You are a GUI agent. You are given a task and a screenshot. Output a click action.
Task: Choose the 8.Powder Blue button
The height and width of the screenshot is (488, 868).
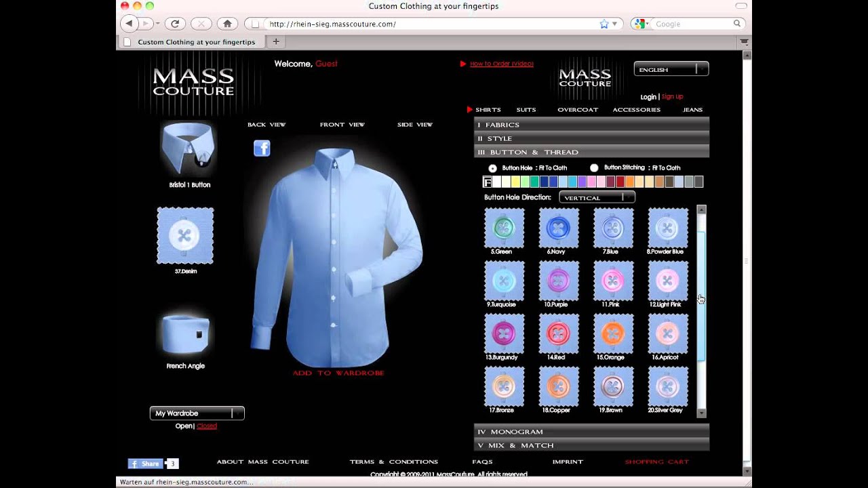pos(668,228)
